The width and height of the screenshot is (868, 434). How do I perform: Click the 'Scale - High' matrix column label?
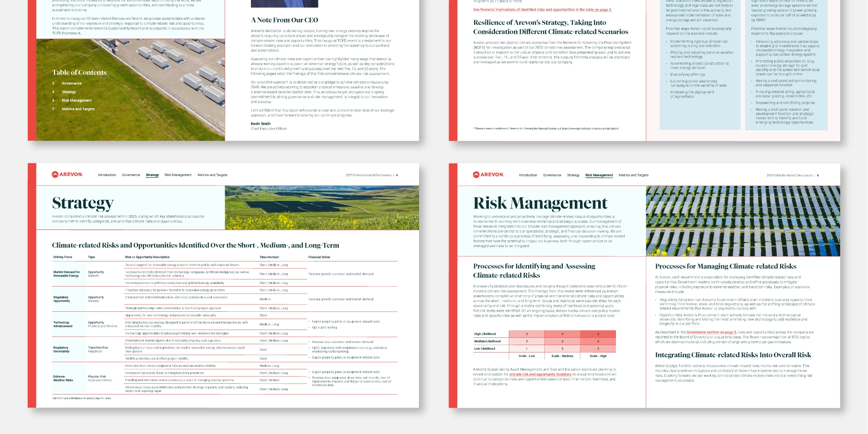click(x=598, y=356)
